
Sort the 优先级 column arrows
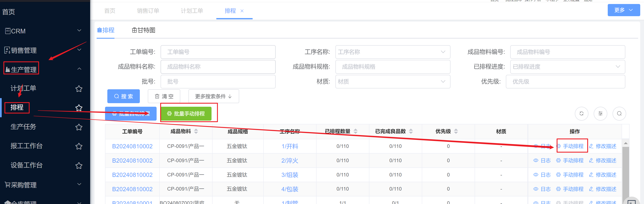point(456,131)
